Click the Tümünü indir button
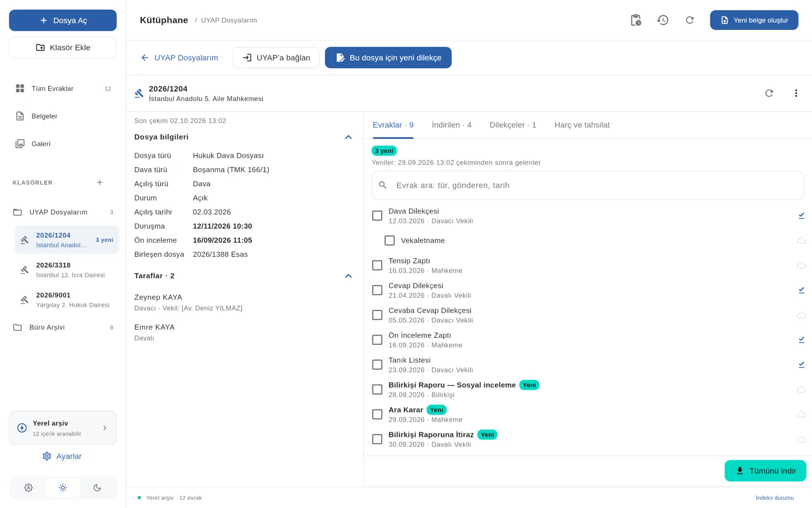The width and height of the screenshot is (812, 508). point(765,471)
